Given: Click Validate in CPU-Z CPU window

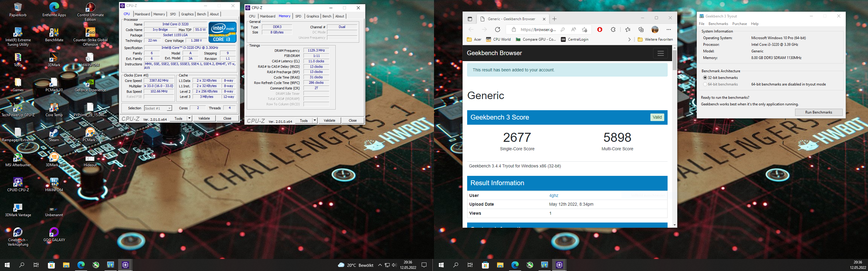Looking at the screenshot, I should click(204, 119).
